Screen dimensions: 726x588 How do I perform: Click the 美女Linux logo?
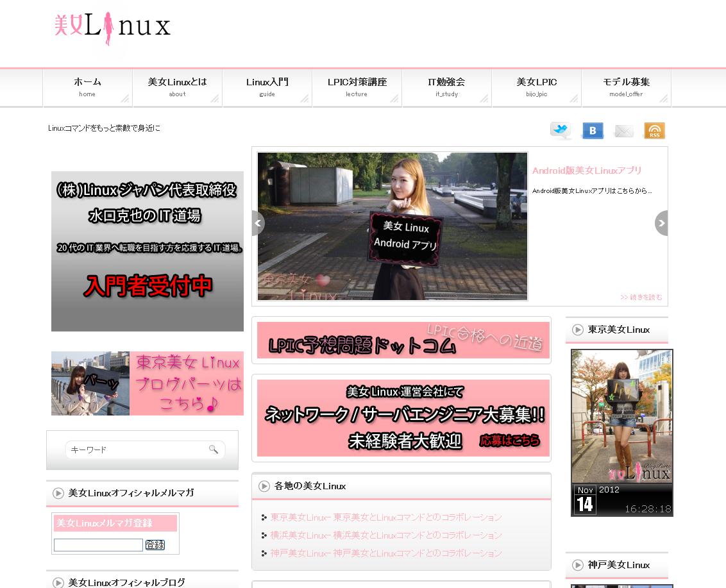point(113,28)
